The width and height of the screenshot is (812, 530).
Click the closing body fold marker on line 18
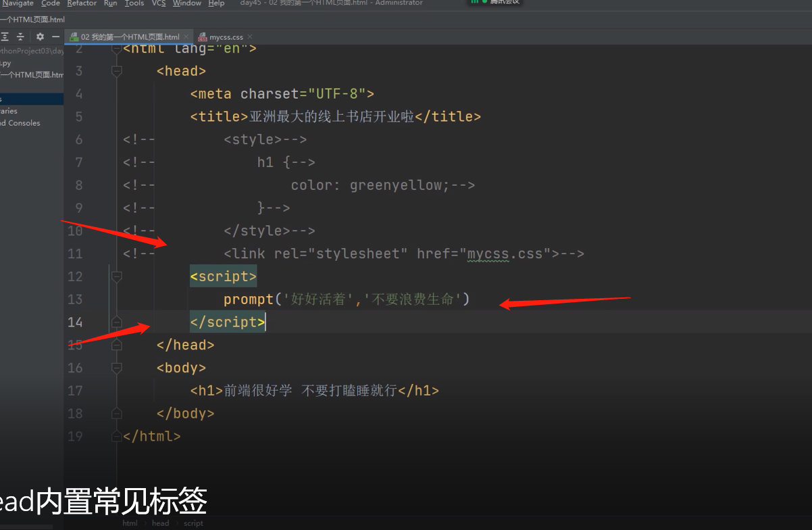[116, 413]
